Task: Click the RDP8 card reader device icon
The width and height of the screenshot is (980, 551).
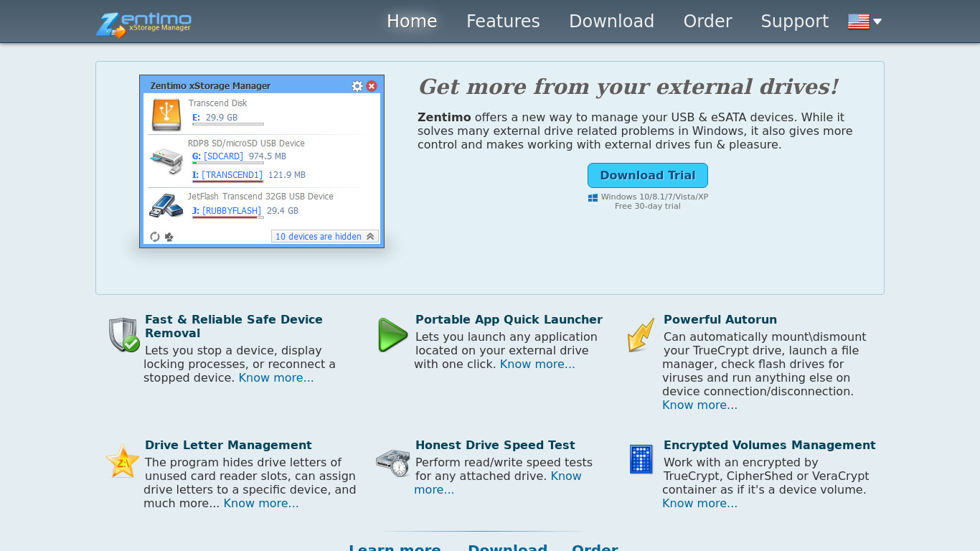Action: click(x=166, y=161)
